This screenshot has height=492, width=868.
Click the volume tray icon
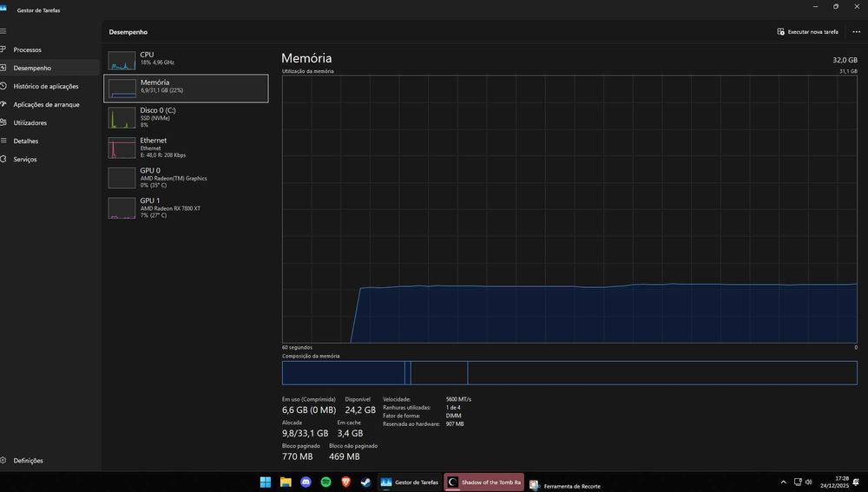(x=808, y=482)
